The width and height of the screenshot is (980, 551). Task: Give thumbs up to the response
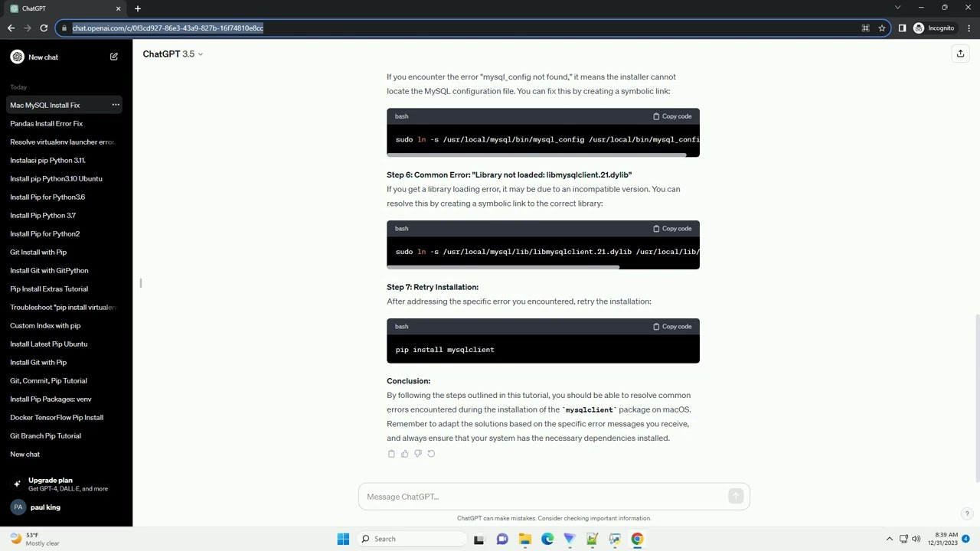404,454
